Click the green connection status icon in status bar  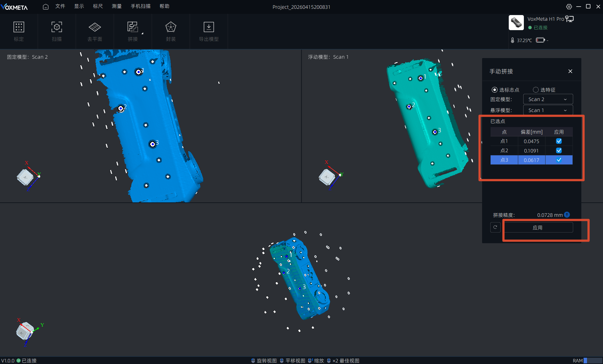coord(19,361)
